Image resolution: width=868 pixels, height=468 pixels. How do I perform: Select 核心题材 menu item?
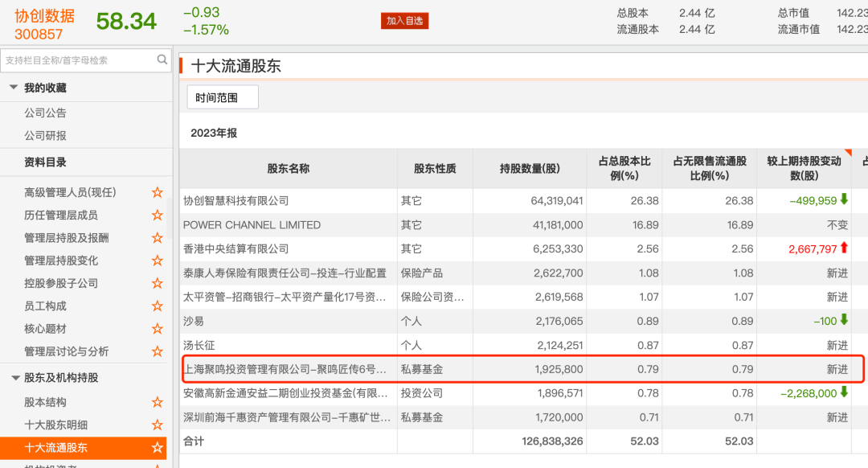coord(45,328)
